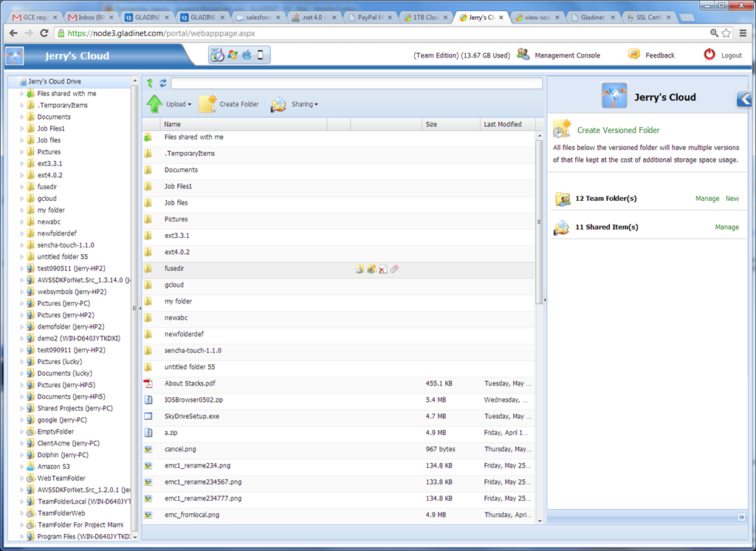Image resolution: width=756 pixels, height=551 pixels.
Task: Click the green up-folder arrow icon
Action: point(150,83)
